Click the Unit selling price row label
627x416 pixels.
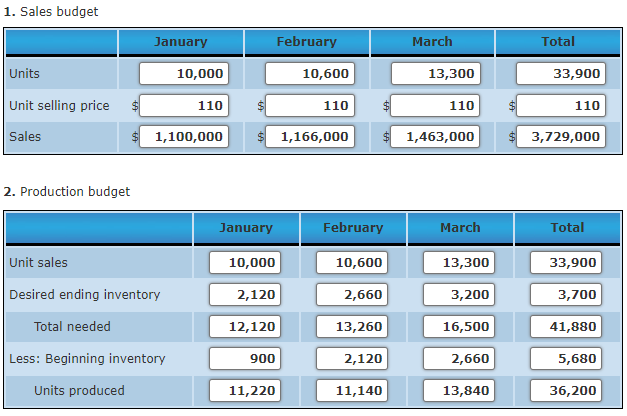(x=59, y=106)
